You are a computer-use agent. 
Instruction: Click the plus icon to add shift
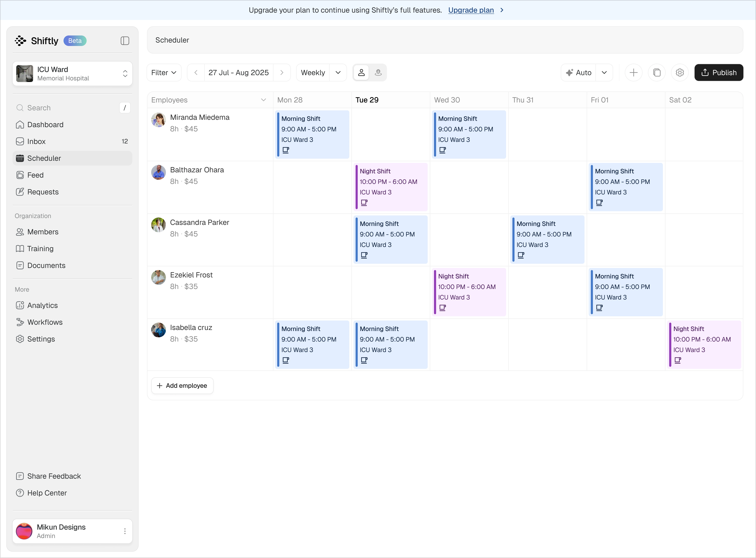[x=634, y=73]
